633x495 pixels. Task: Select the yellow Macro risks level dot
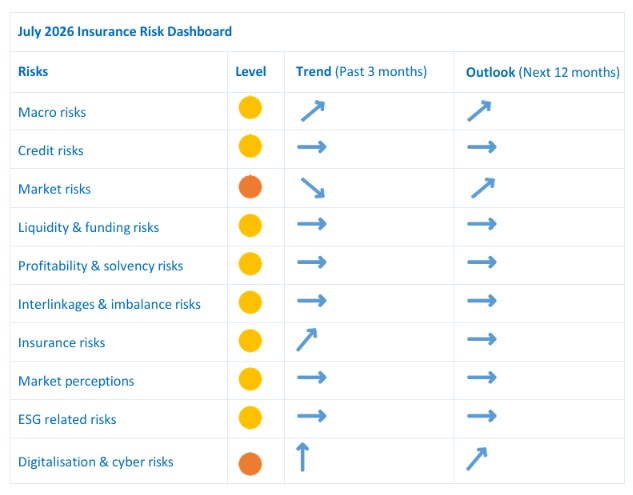coord(250,107)
